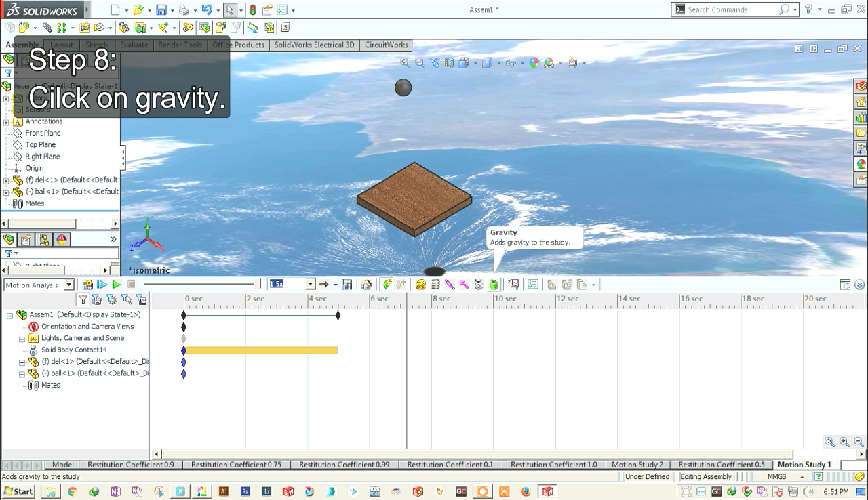868x500 pixels.
Task: Toggle the No Filter funnel icon
Action: click(x=83, y=299)
